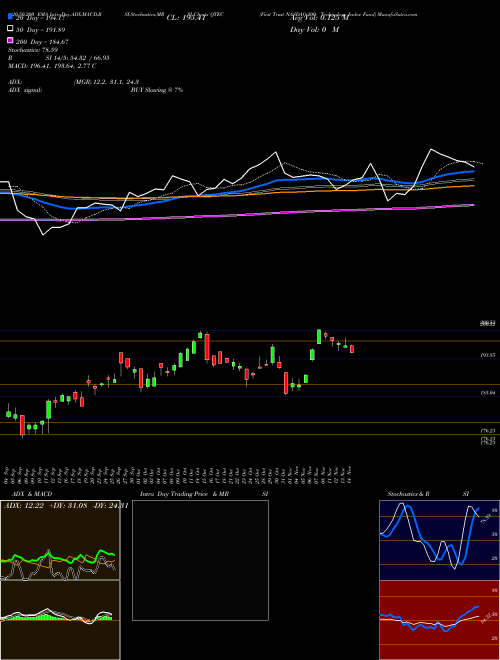Click the magenta 200 Day legend swatch
Image resolution: width=500 pixels, height=660 pixels.
tap(10, 40)
